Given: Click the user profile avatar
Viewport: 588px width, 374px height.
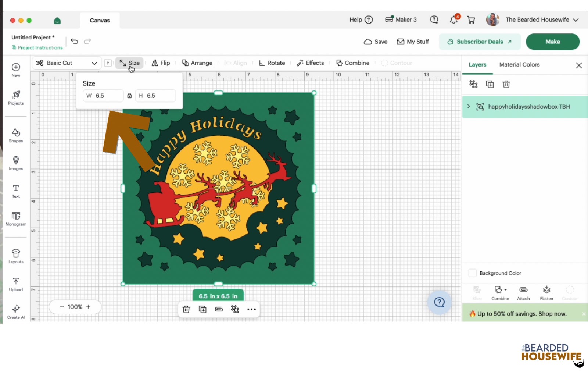Looking at the screenshot, I should (492, 20).
